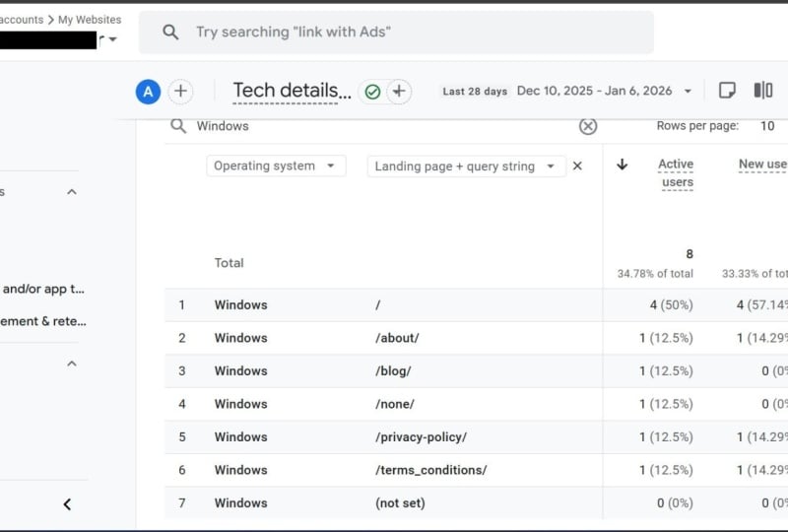The width and height of the screenshot is (788, 532).
Task: Open 'ement & rete...' sidebar item
Action: click(43, 321)
